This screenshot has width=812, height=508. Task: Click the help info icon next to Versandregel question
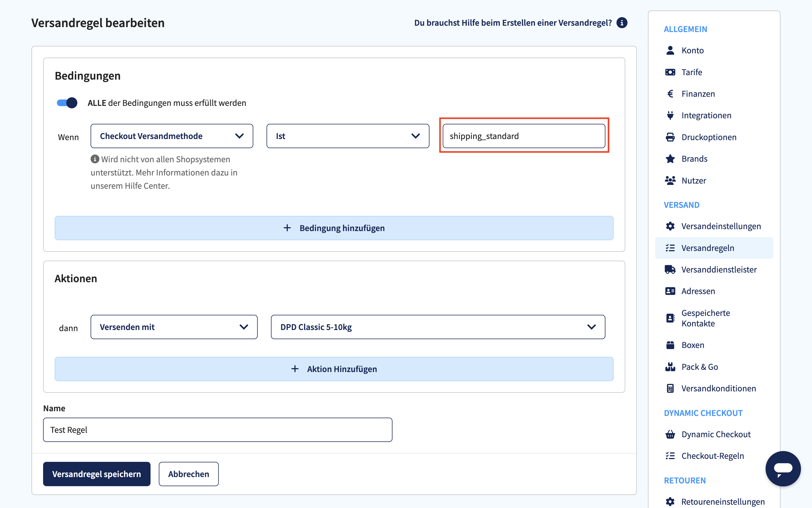(621, 23)
